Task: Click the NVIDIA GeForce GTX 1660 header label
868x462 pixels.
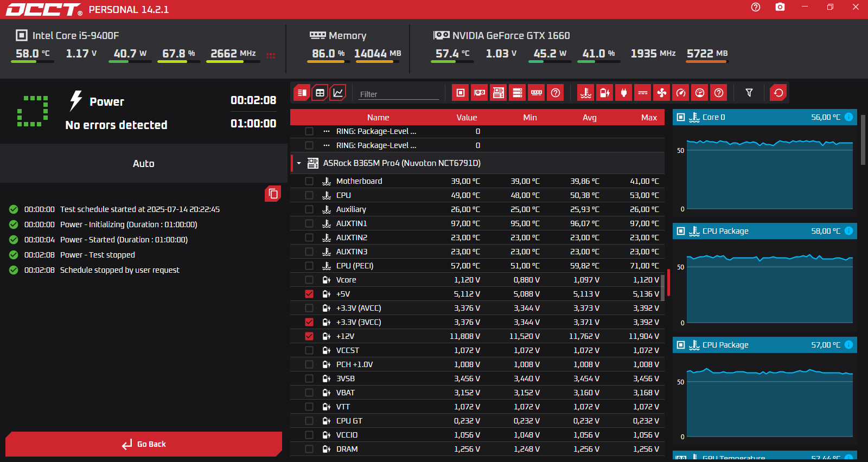Action: tap(511, 36)
